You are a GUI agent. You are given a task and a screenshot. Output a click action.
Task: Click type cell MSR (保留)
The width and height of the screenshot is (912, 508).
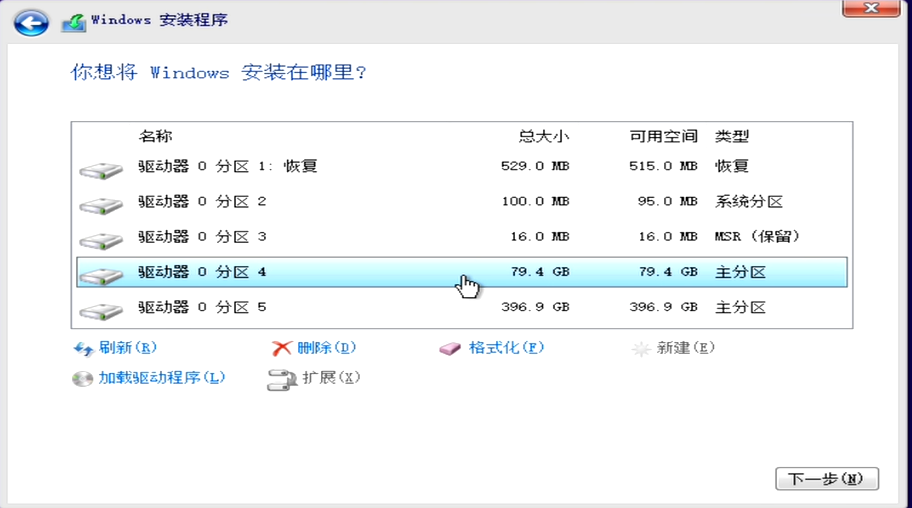[757, 237]
